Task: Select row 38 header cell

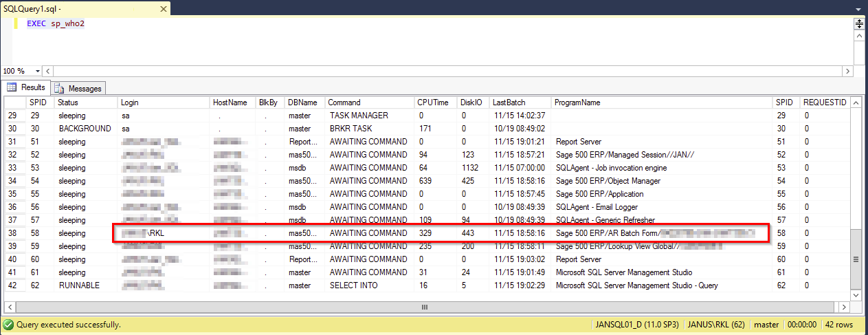Action: 13,233
